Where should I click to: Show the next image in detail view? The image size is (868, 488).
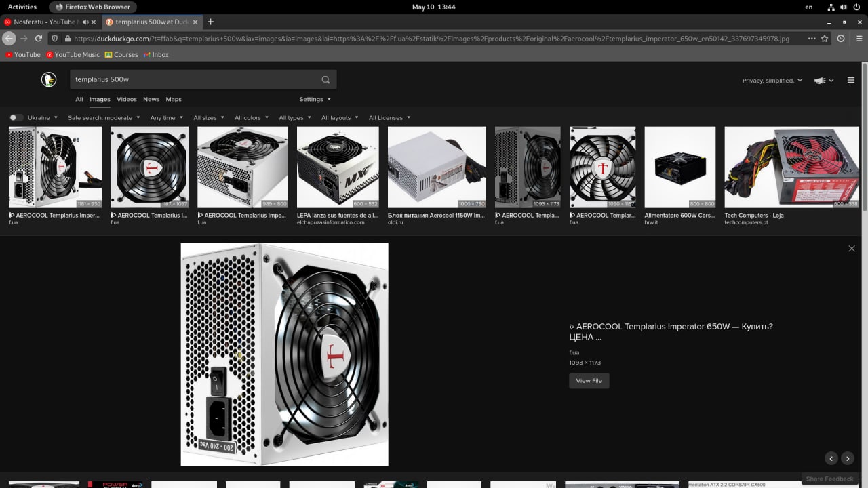point(848,458)
